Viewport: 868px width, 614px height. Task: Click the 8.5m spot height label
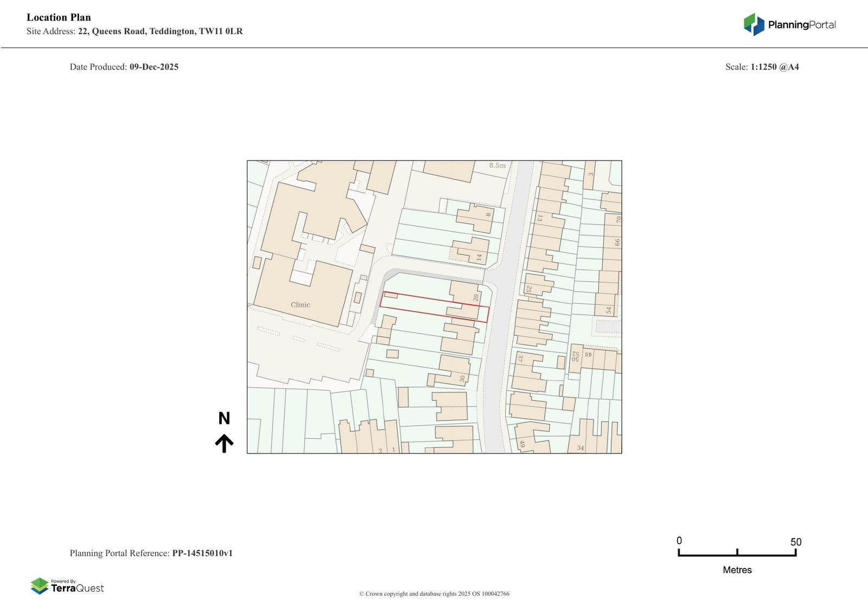tap(497, 165)
